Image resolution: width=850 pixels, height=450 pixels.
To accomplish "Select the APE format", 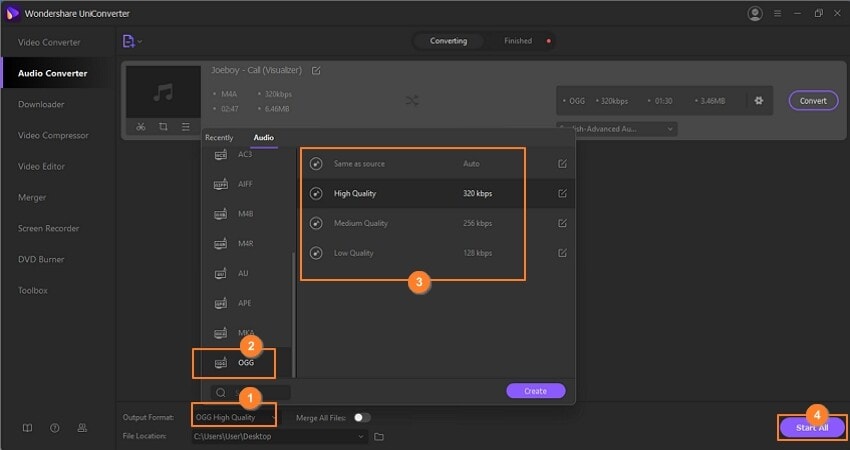I will (246, 304).
